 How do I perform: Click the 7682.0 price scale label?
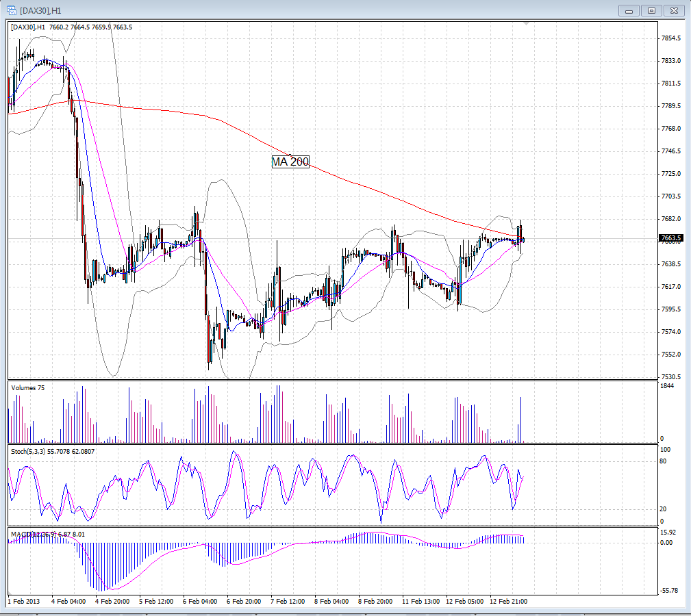click(x=671, y=219)
